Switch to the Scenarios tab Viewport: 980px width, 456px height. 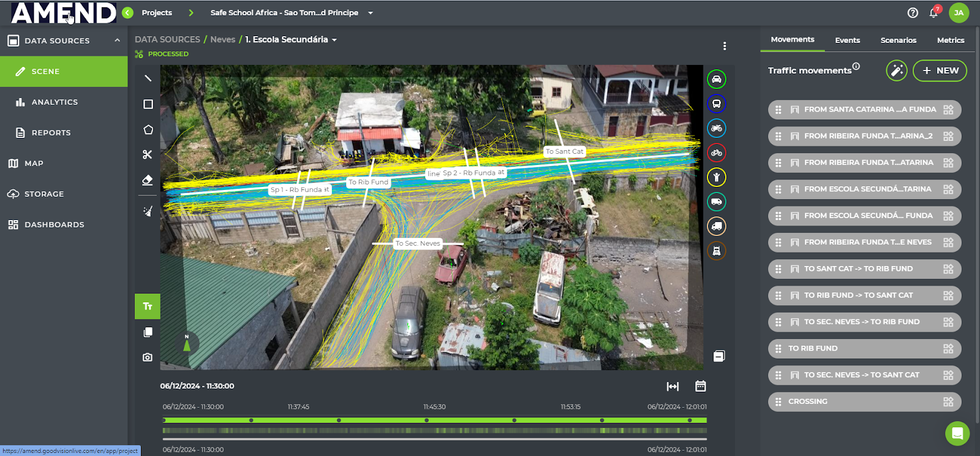[899, 40]
